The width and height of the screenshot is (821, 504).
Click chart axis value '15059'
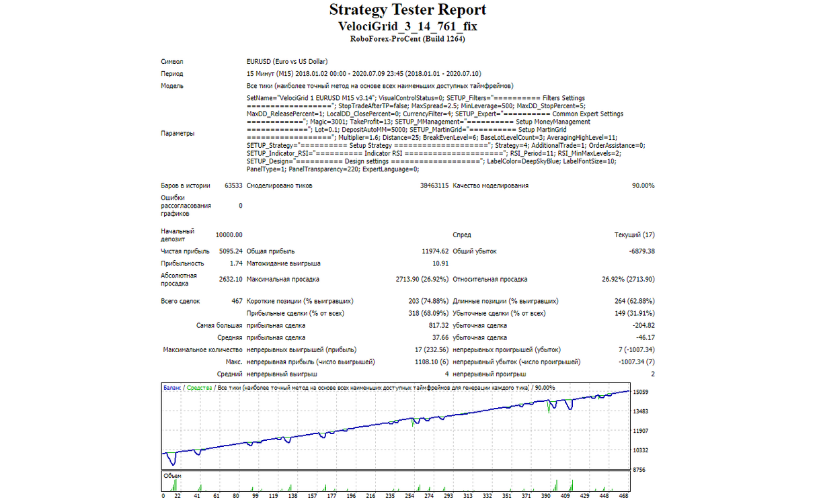[x=641, y=392]
